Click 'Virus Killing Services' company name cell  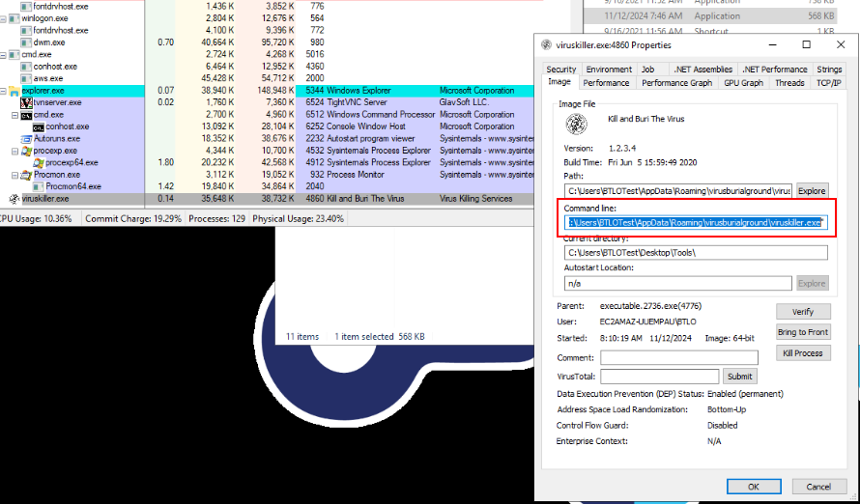point(476,199)
